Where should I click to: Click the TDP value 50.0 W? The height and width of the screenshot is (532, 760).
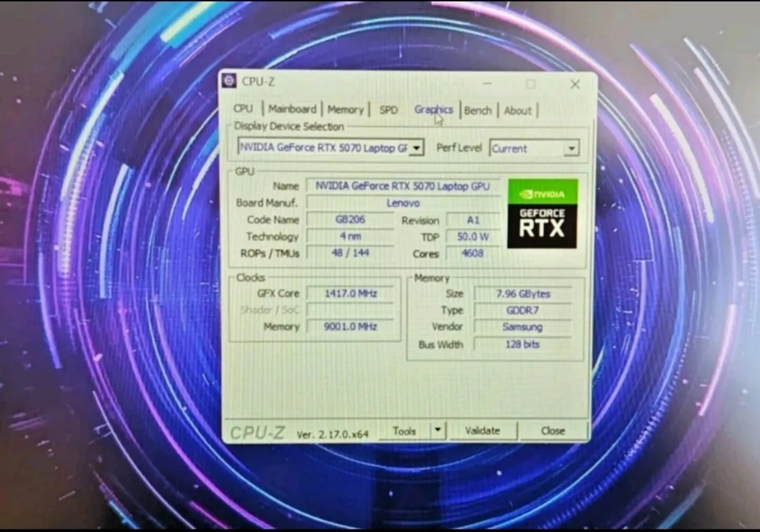473,237
